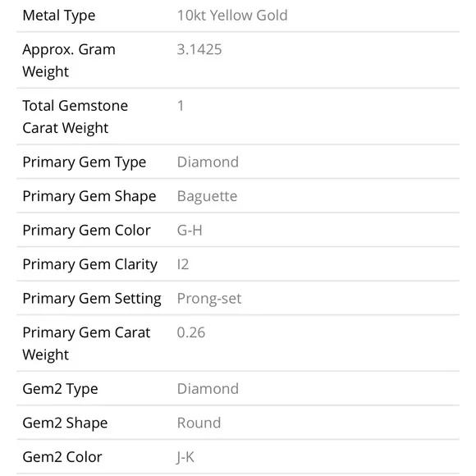Select the I2 clarity value
The width and height of the screenshot is (476, 476).
tap(183, 264)
